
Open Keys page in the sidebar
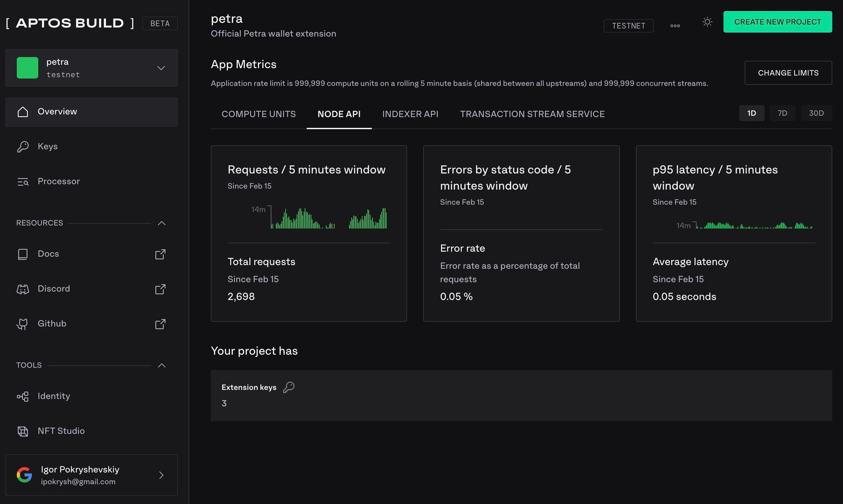(91, 147)
